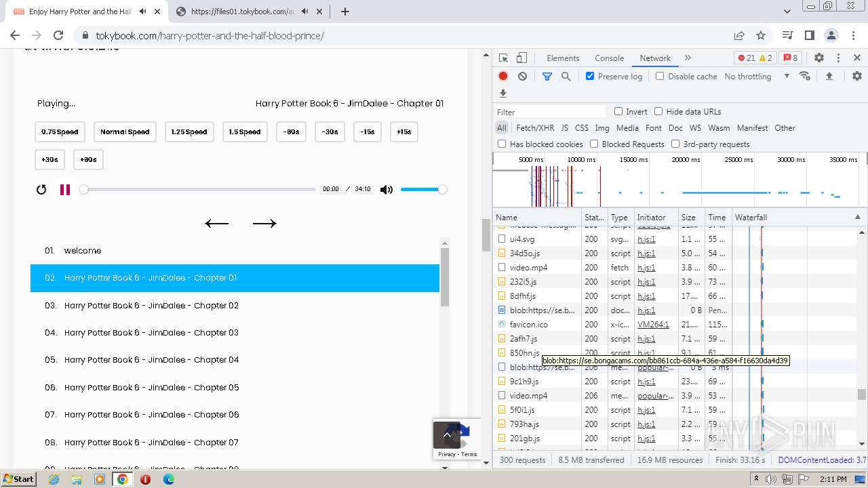Adjust the volume slider
The height and width of the screenshot is (488, 868).
point(423,190)
